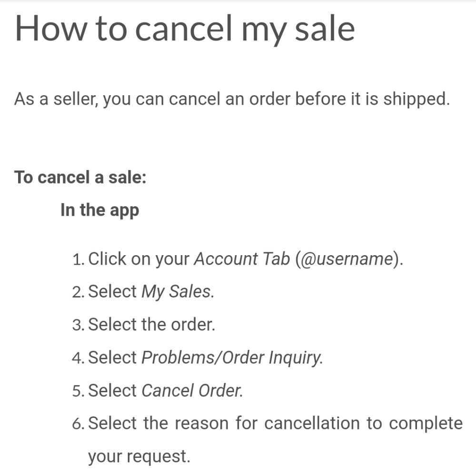
Task: Click the list number 5 marker
Action: [78, 392]
